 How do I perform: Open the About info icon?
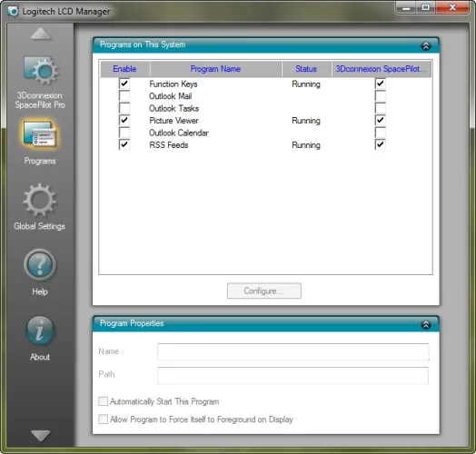tap(40, 331)
